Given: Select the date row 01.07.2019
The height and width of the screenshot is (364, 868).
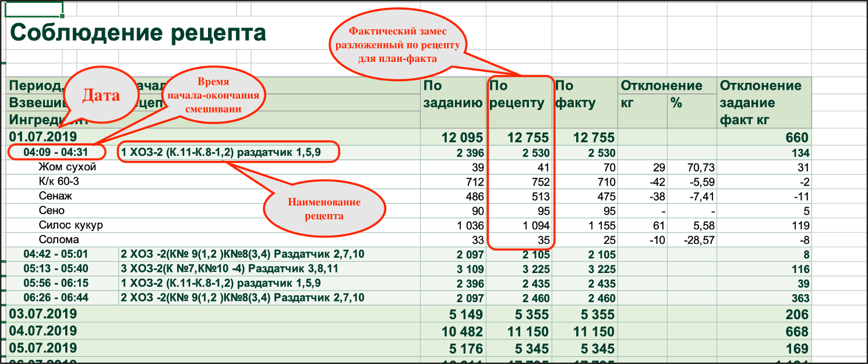Looking at the screenshot, I should click(x=410, y=138).
